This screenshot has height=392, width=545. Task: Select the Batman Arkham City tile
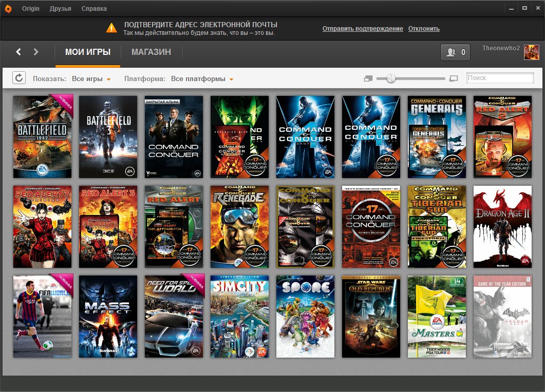point(502,317)
